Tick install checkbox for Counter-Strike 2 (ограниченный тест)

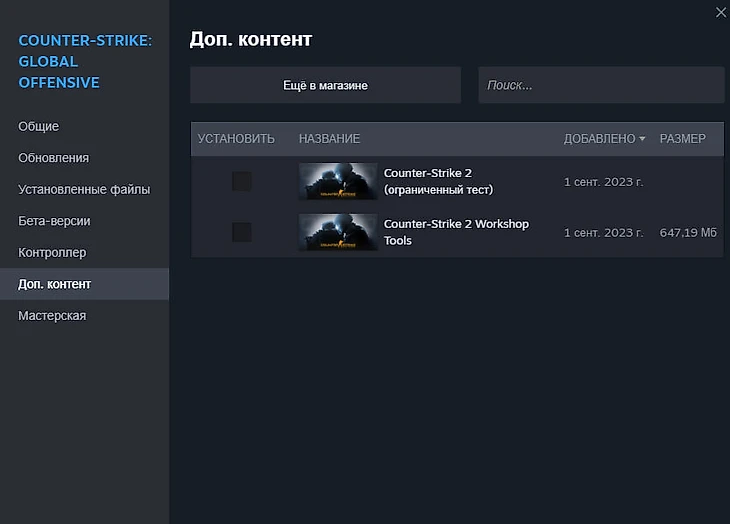[x=241, y=181]
